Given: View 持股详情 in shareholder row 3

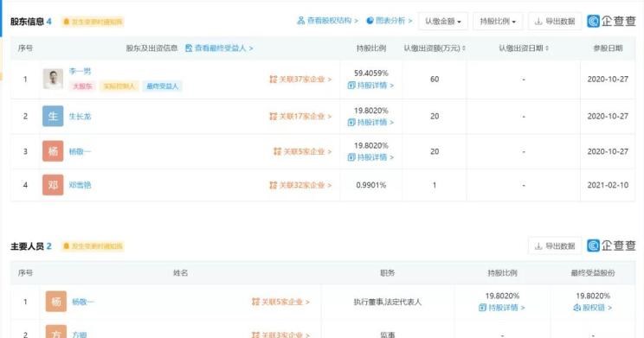Looking at the screenshot, I should point(370,157).
